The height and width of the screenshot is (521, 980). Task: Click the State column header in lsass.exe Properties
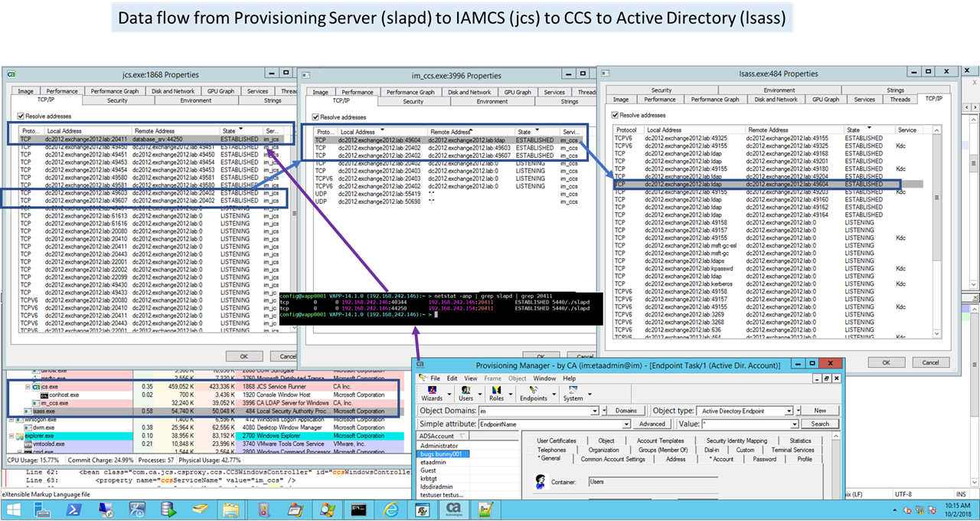point(868,130)
